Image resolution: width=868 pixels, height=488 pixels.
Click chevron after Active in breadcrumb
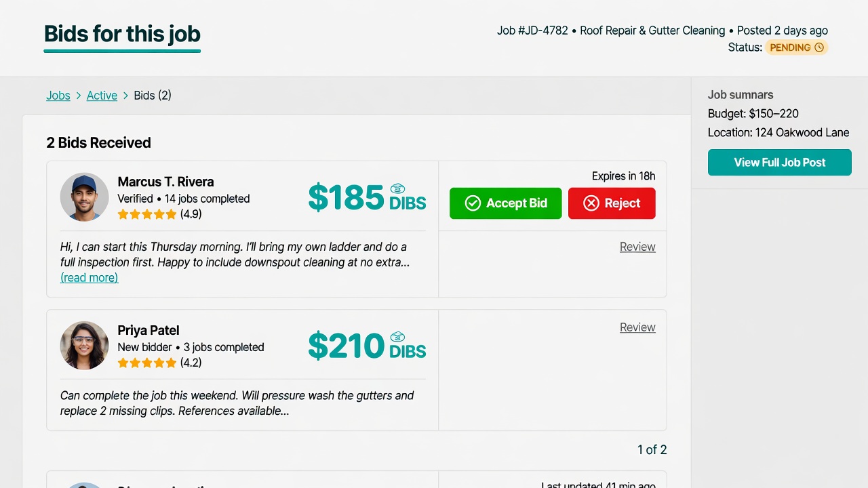125,96
